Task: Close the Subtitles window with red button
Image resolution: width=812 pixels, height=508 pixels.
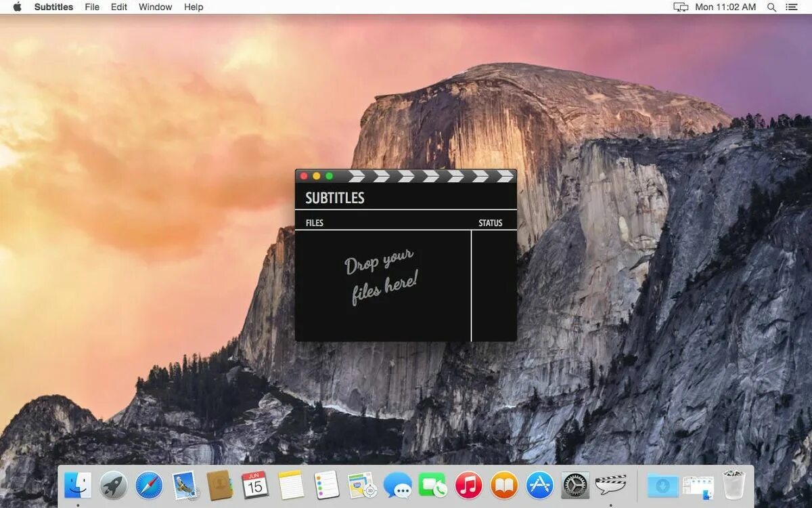Action: pos(304,176)
